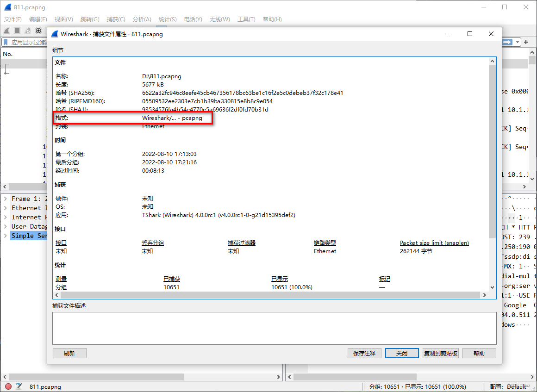Open the 统计(S) menu

click(168, 19)
